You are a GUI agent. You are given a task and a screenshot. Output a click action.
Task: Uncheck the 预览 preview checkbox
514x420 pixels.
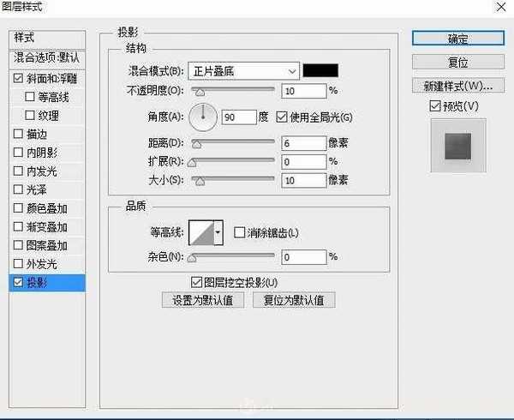pos(436,106)
